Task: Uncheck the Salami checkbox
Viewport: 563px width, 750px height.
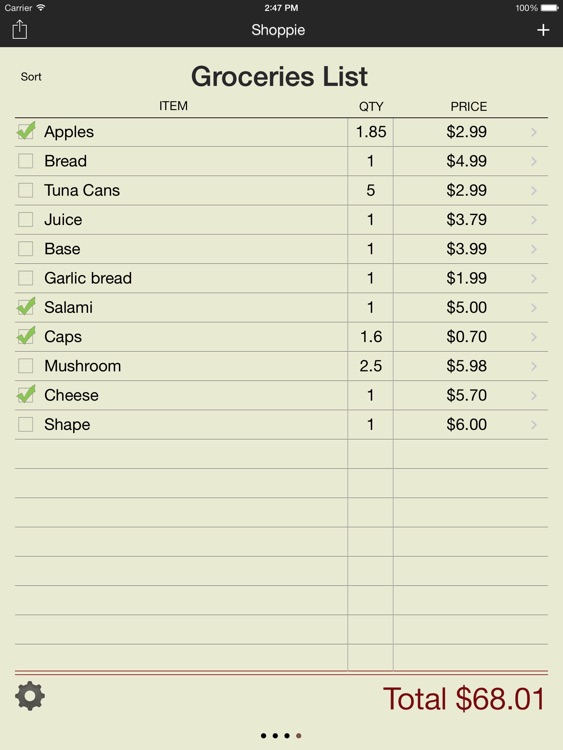Action: tap(26, 307)
